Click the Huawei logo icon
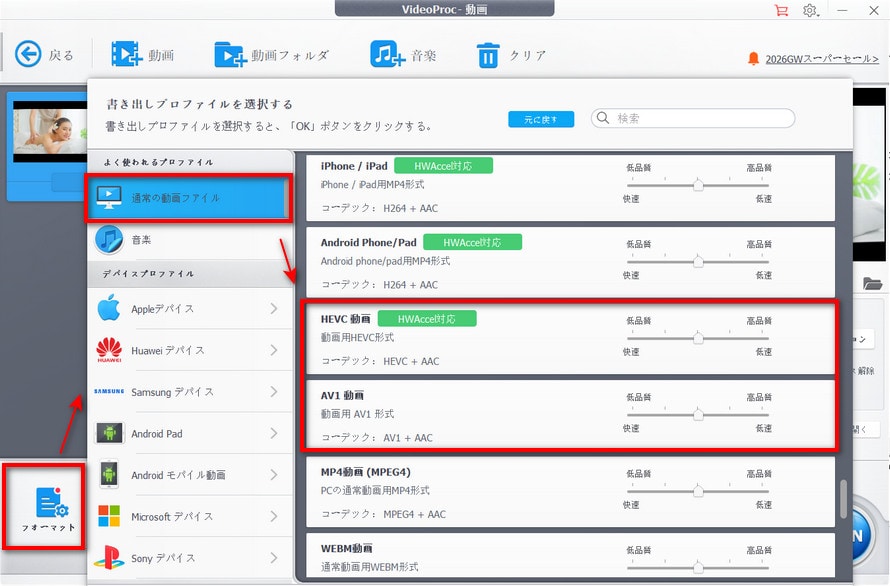This screenshot has width=890, height=586. 108,350
